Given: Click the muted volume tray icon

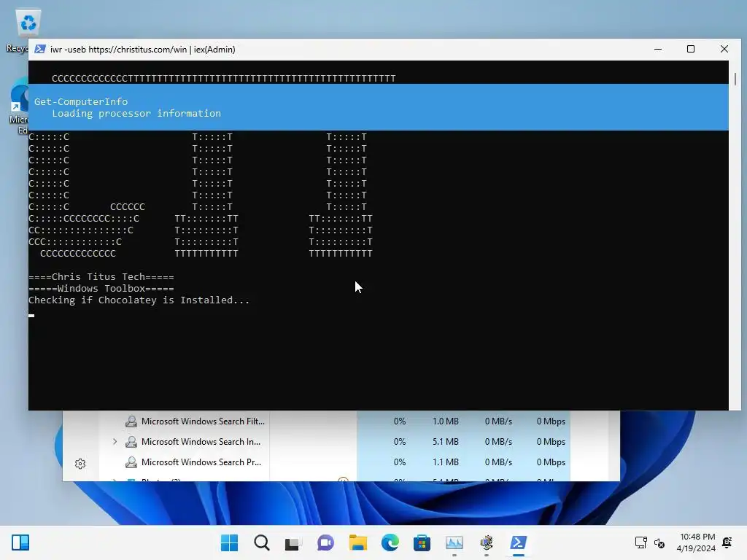Looking at the screenshot, I should 659,542.
